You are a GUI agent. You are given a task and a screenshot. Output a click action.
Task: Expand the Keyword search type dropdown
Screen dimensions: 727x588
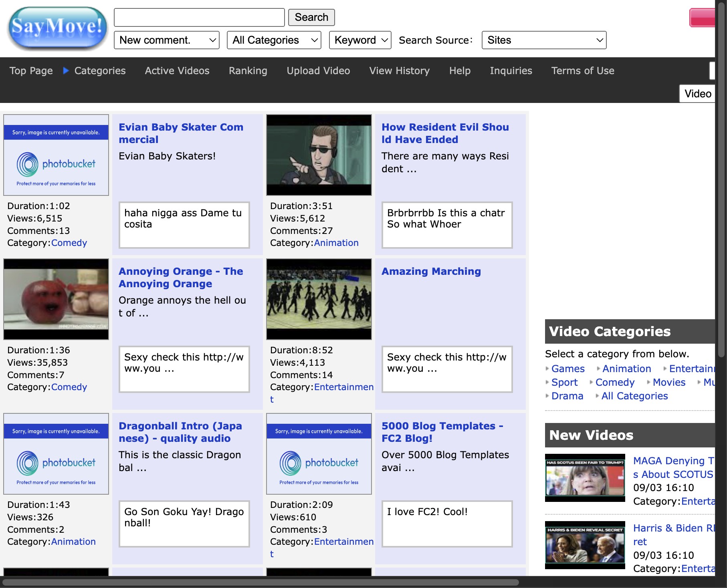pos(359,40)
